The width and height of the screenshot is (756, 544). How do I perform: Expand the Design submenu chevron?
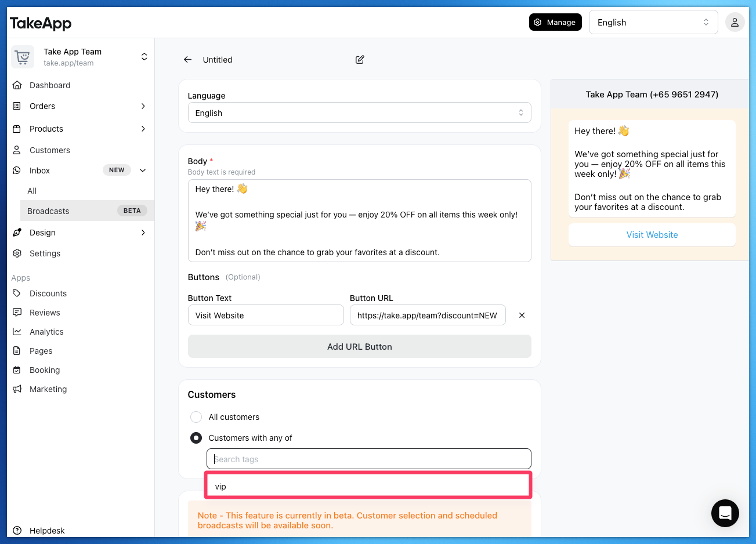coord(143,233)
